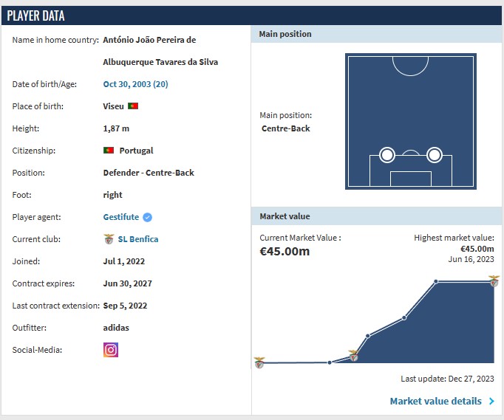Image resolution: width=504 pixels, height=420 pixels.
Task: Open the Market value details link
Action: click(x=435, y=402)
